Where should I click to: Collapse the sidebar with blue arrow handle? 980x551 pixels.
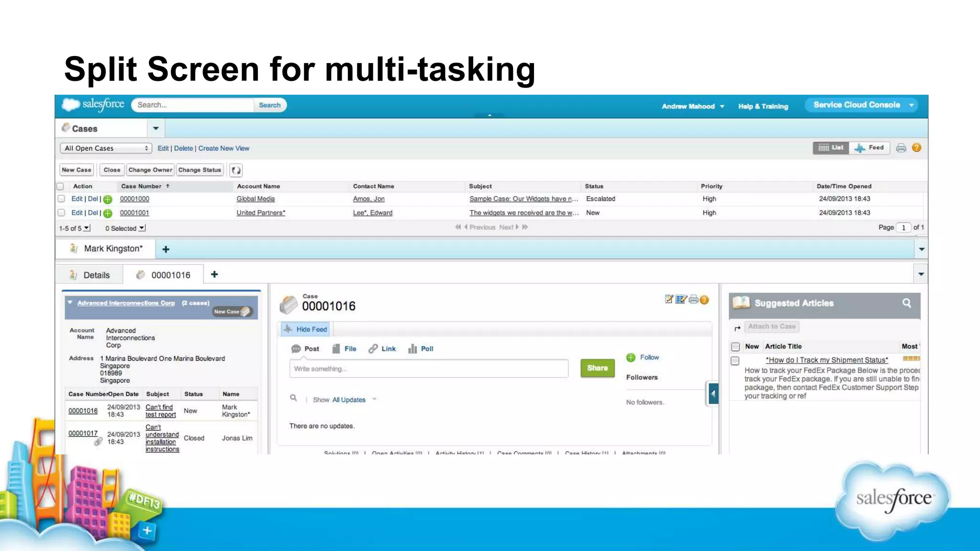coord(713,394)
